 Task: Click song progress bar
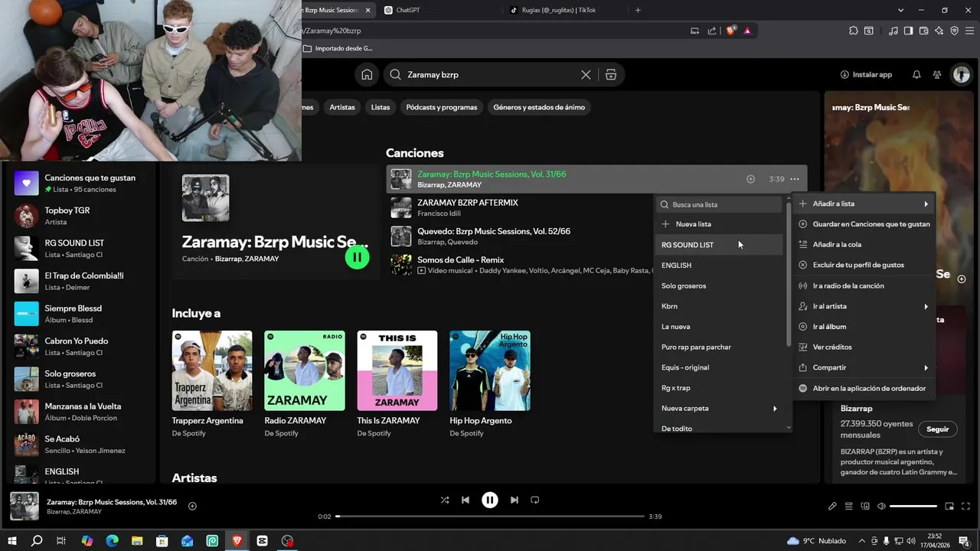(x=490, y=517)
